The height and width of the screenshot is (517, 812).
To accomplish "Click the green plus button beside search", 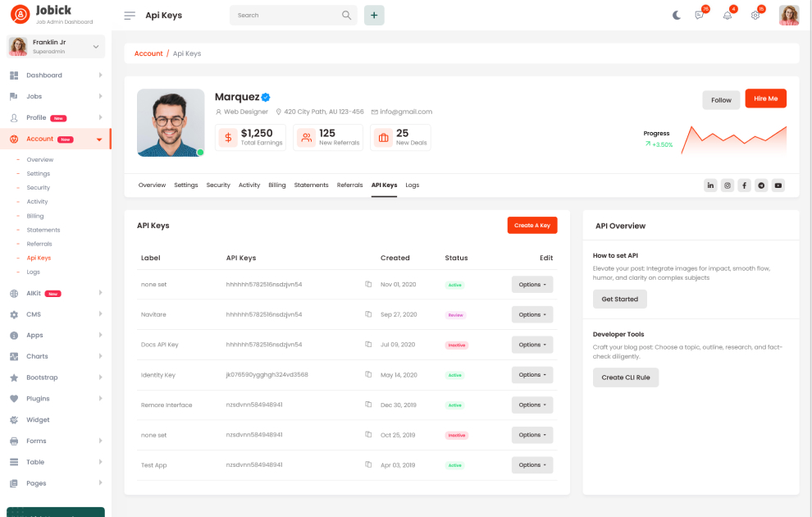I will tap(374, 15).
